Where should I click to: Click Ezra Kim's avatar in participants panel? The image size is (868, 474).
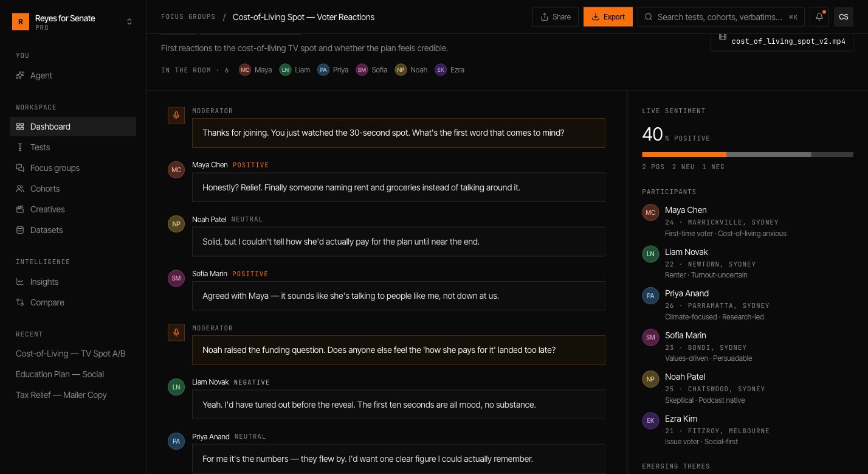tap(650, 421)
